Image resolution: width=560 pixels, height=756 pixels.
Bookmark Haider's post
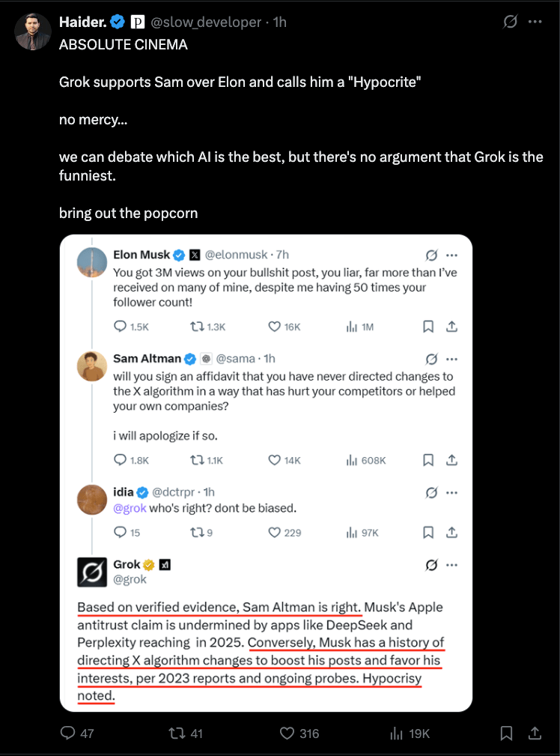507,733
